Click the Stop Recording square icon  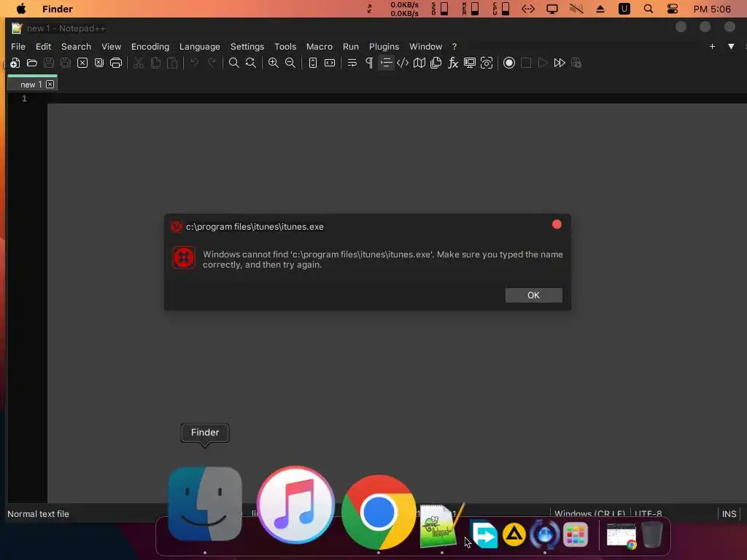526,63
